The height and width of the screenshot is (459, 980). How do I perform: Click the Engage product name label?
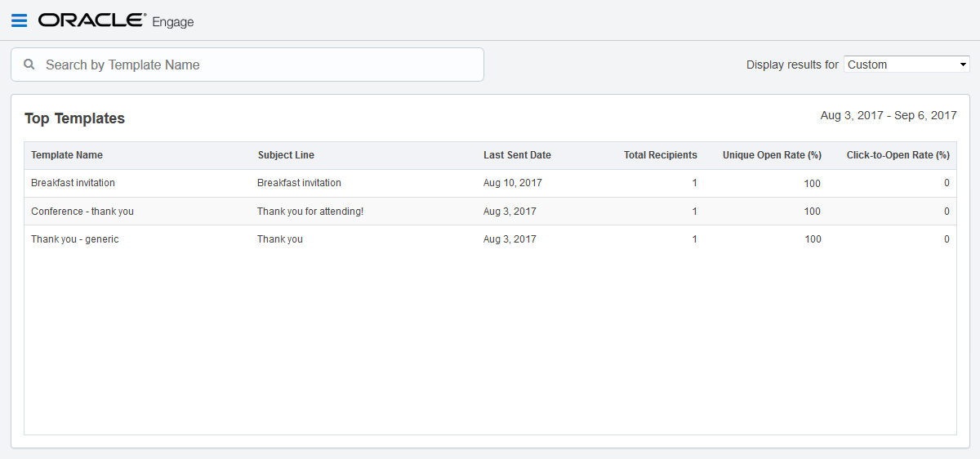(173, 22)
